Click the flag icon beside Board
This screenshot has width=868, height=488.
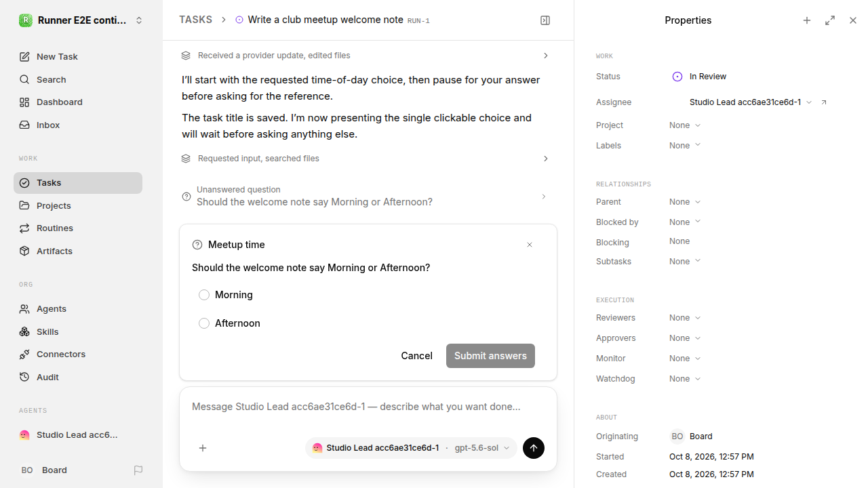point(138,470)
